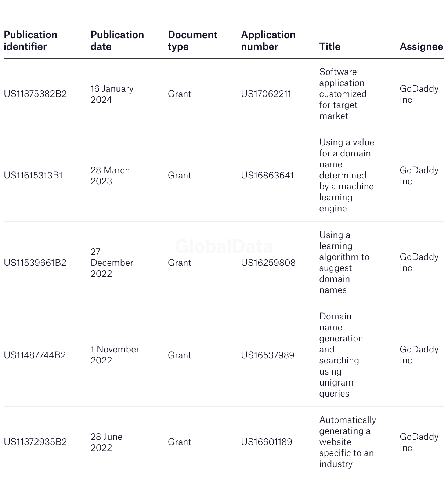The height and width of the screenshot is (492, 448).
Task: Select publication identifier US11615313B1
Action: (x=33, y=176)
